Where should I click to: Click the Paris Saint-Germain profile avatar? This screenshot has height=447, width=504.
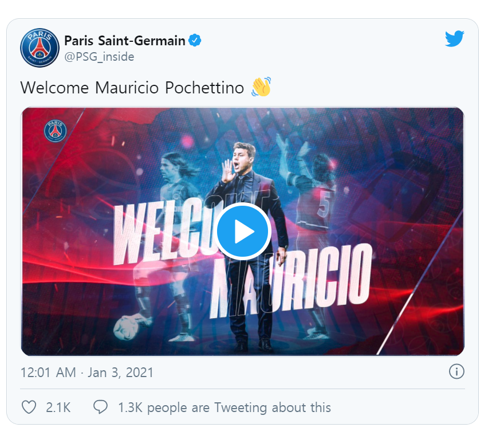[40, 48]
